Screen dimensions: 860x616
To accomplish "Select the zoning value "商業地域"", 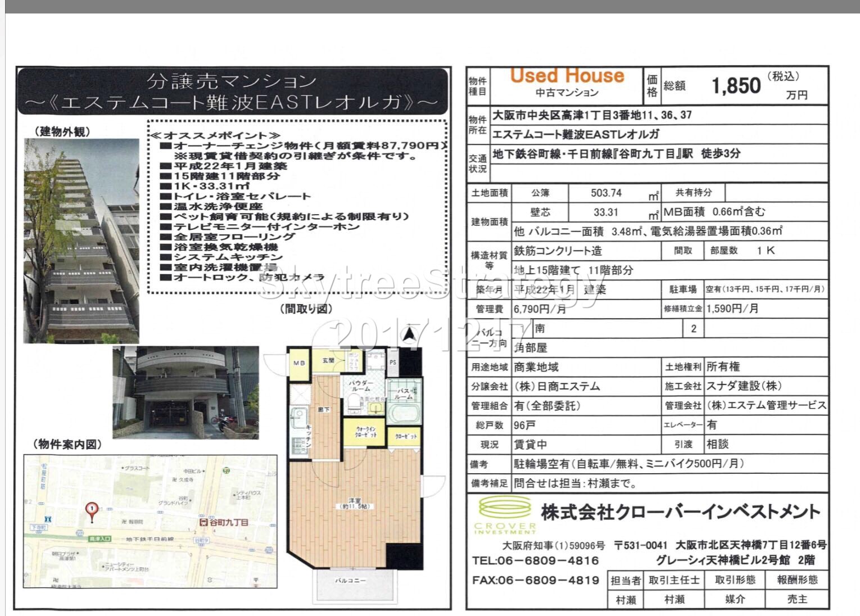I will click(x=536, y=367).
